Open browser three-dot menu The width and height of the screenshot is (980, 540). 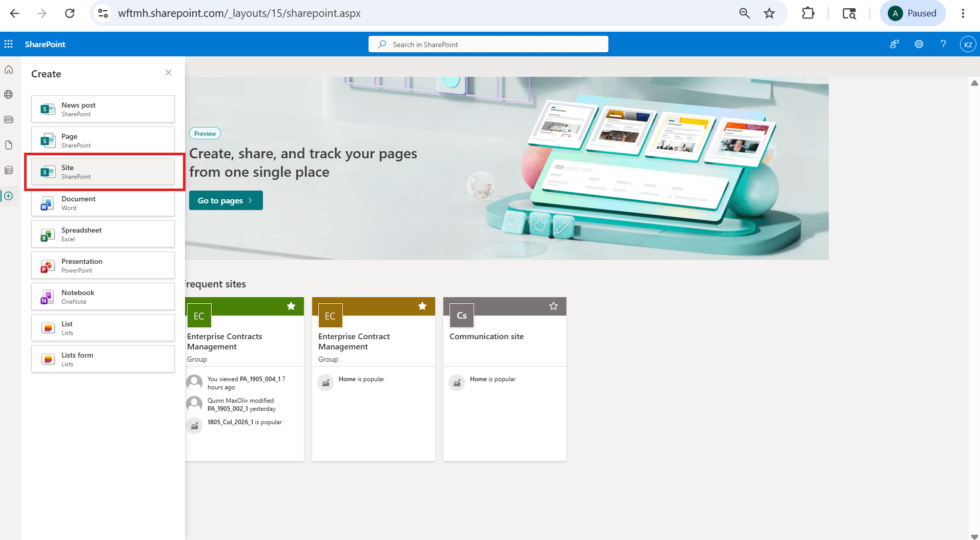[963, 13]
